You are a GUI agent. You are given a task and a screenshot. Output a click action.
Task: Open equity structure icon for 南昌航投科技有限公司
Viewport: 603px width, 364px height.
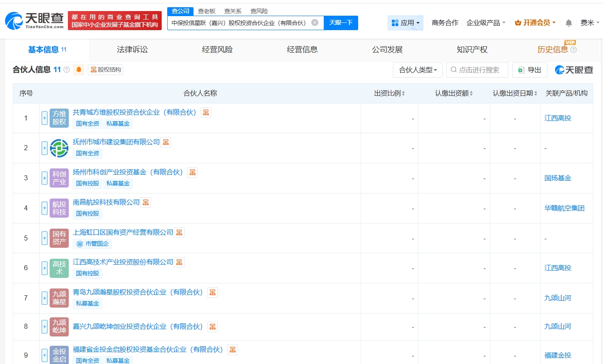click(x=146, y=202)
